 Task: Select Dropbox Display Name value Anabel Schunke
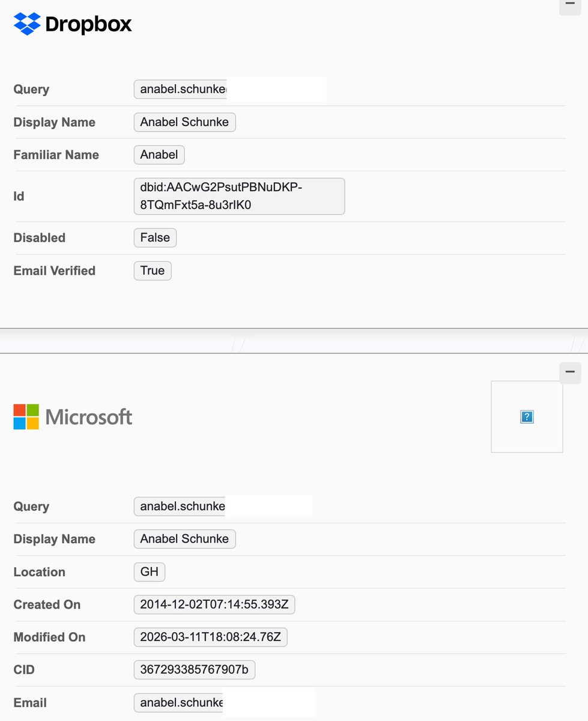184,122
